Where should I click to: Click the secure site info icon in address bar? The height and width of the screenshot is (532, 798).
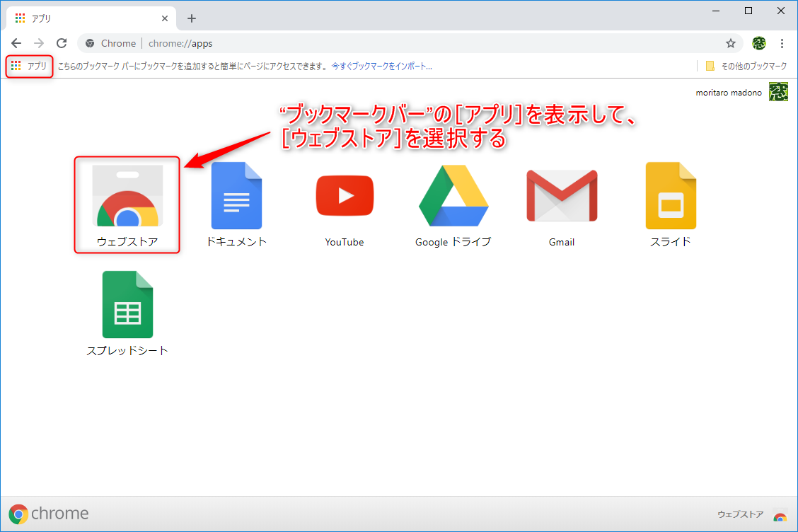[x=89, y=43]
